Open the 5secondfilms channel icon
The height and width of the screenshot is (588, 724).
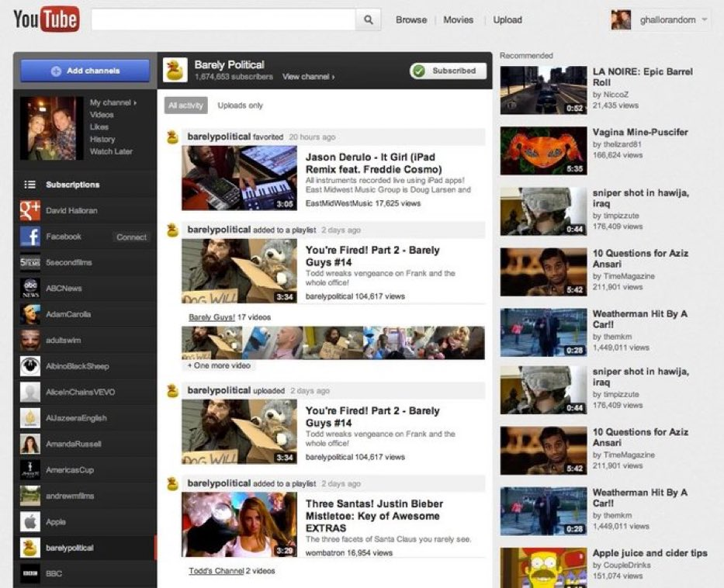point(30,262)
